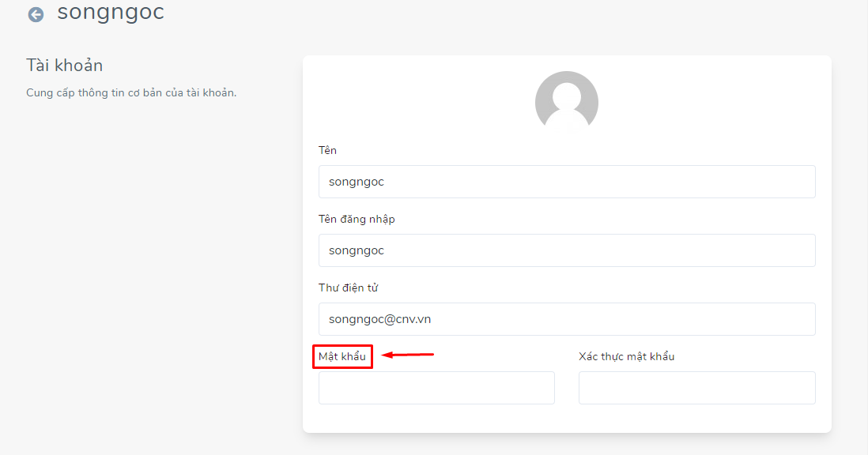The height and width of the screenshot is (455, 868).
Task: Click the Xác thực mật khẩu label
Action: 627,356
